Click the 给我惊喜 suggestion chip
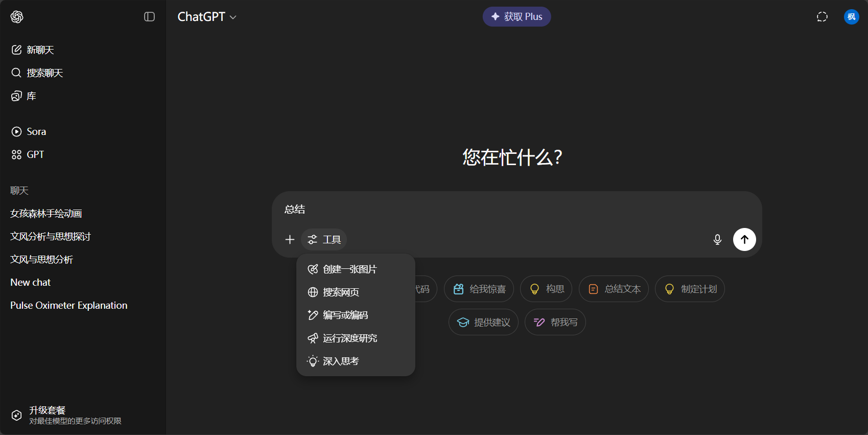The image size is (868, 435). pyautogui.click(x=479, y=289)
